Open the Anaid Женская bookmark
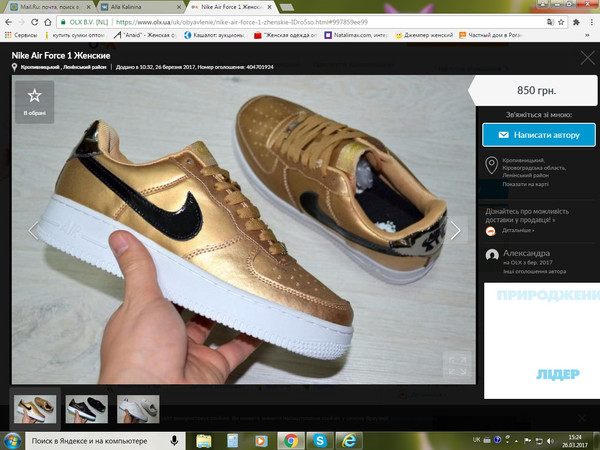This screenshot has width=600, height=450. (145, 35)
